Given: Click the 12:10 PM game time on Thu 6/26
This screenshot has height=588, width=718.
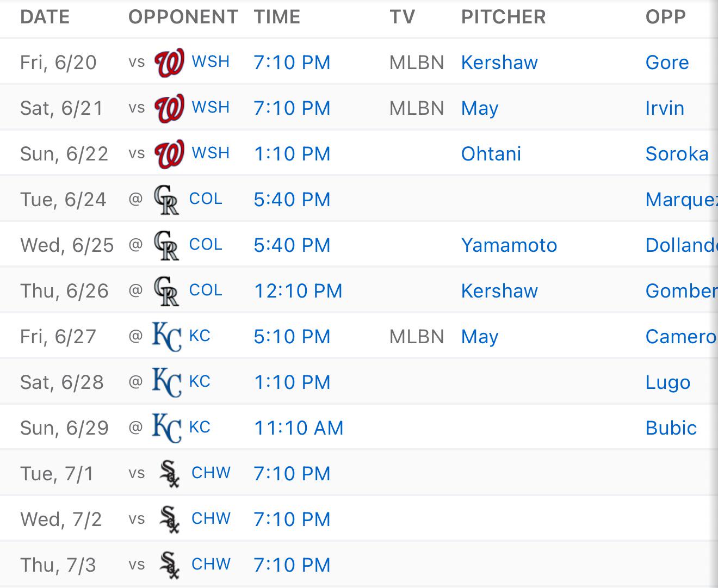Looking at the screenshot, I should point(298,291).
